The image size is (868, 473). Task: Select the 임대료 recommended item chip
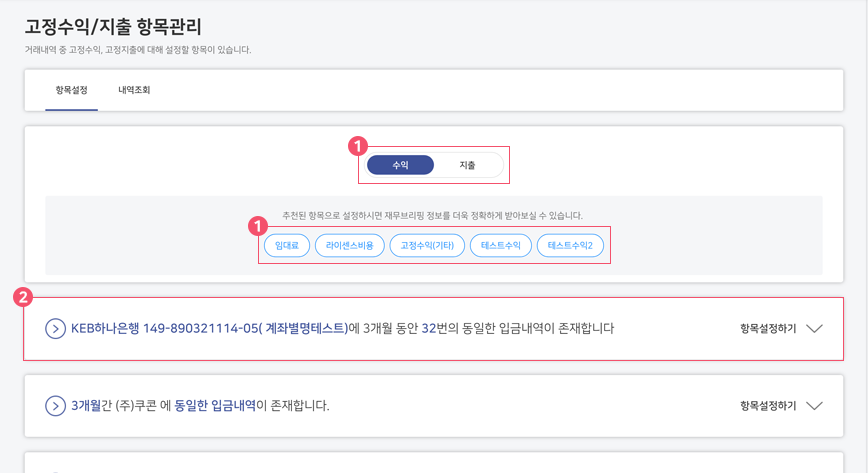[287, 245]
